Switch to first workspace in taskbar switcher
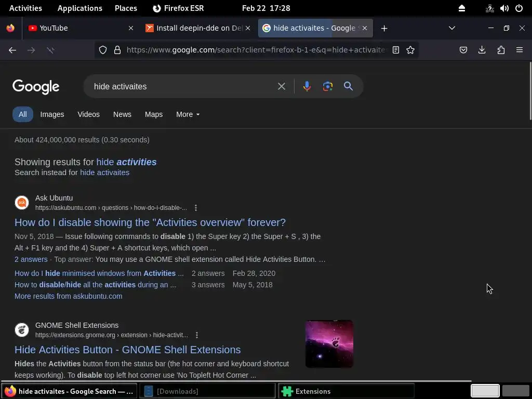 (485, 391)
